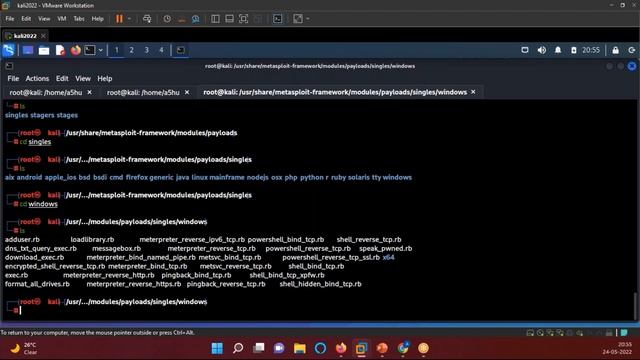
Task: Close the kali2022 VM tab
Action: click(43, 36)
